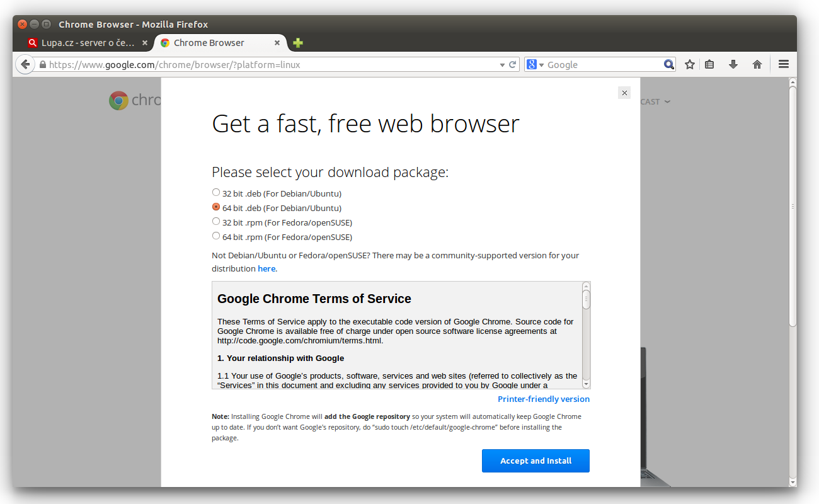Click the Terms of Service scroll-down arrow

point(586,384)
